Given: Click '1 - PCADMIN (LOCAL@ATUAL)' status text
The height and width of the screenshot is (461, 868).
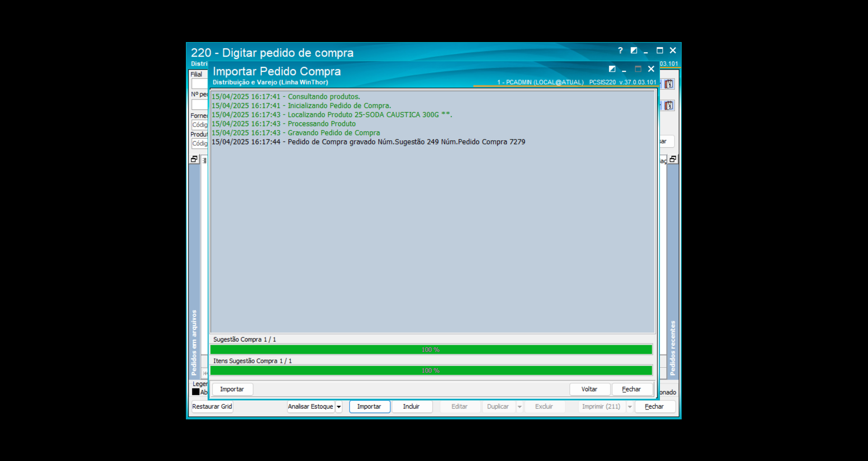Looking at the screenshot, I should point(541,82).
